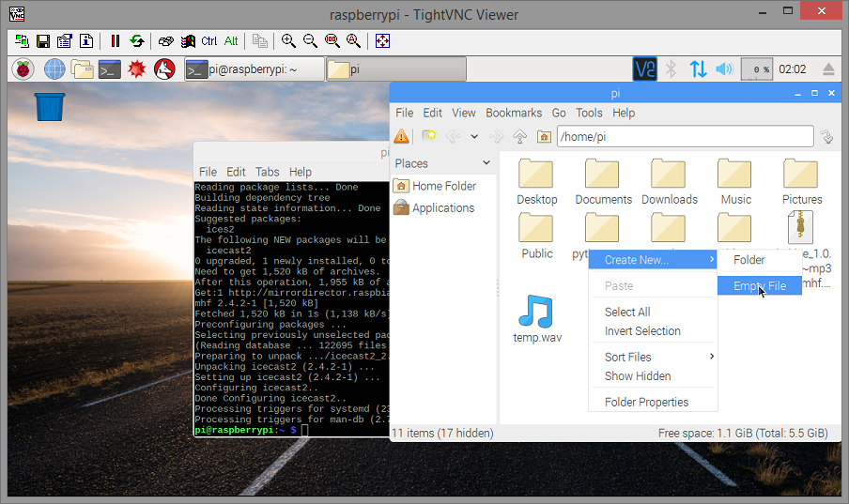Select the temp.wav audio file
This screenshot has height=504, width=849.
tap(536, 319)
